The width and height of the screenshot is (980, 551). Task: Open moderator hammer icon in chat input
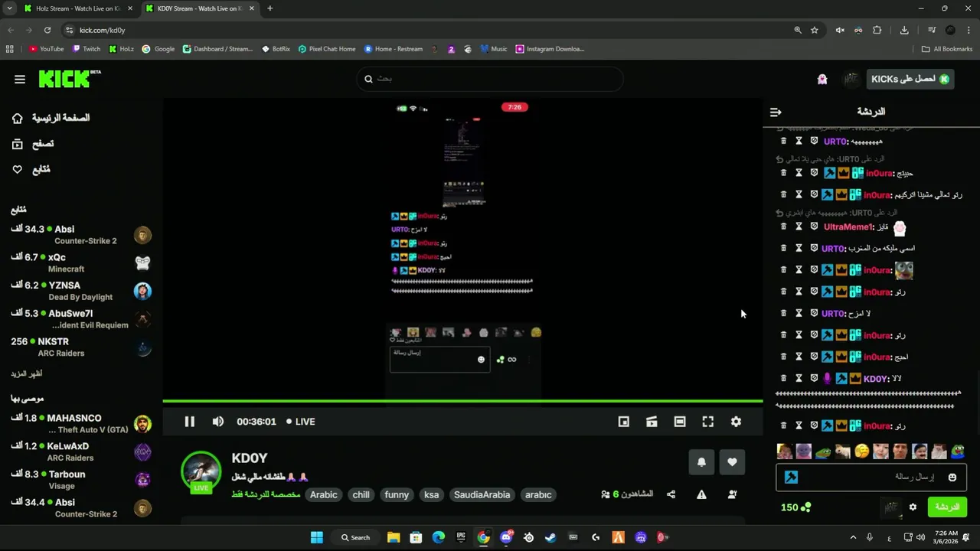pyautogui.click(x=792, y=477)
